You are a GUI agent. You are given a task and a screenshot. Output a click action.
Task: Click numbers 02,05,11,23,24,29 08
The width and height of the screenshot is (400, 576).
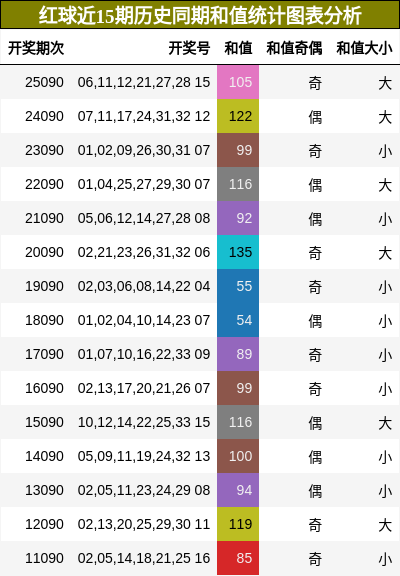pyautogui.click(x=144, y=490)
